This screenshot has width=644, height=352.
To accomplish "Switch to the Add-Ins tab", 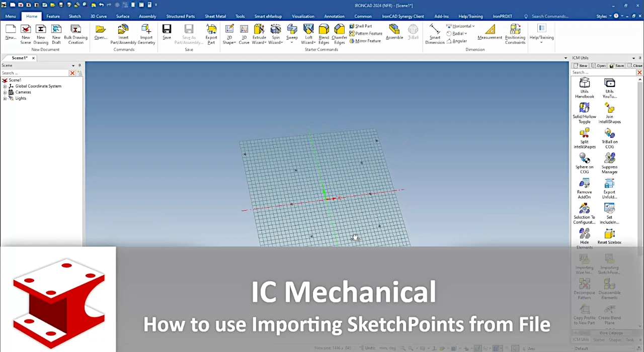I will click(441, 16).
